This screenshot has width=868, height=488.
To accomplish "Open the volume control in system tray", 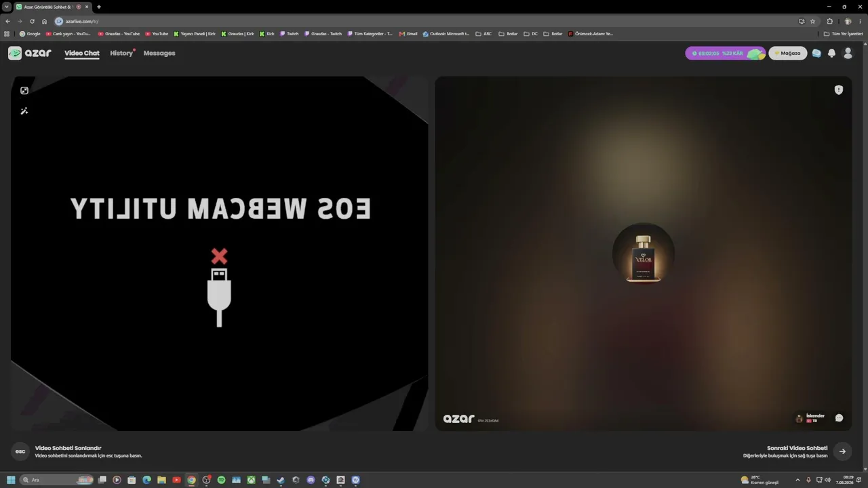I will pos(827,480).
